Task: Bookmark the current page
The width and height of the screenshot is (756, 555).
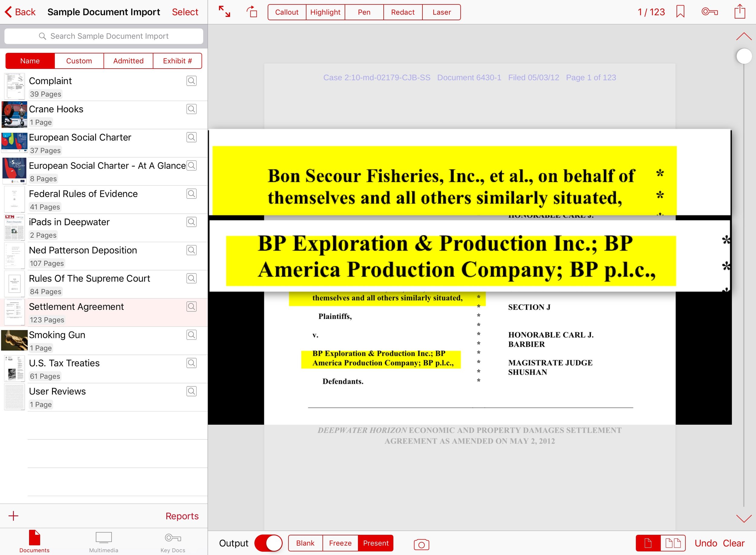Action: 680,12
